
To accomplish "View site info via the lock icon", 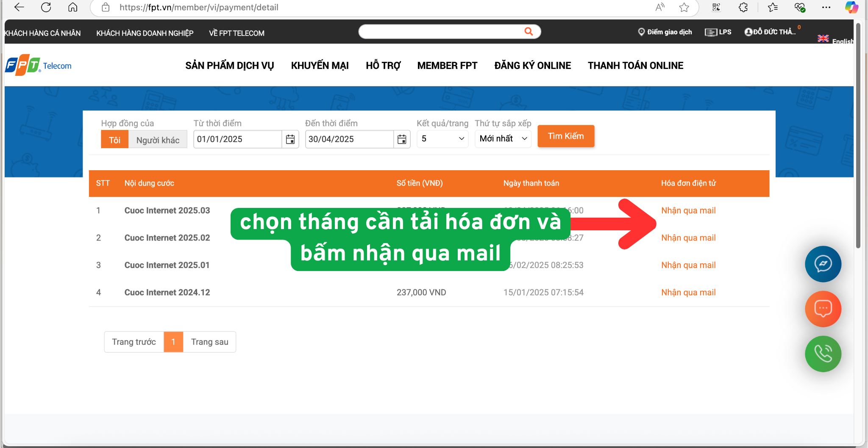I will (106, 7).
